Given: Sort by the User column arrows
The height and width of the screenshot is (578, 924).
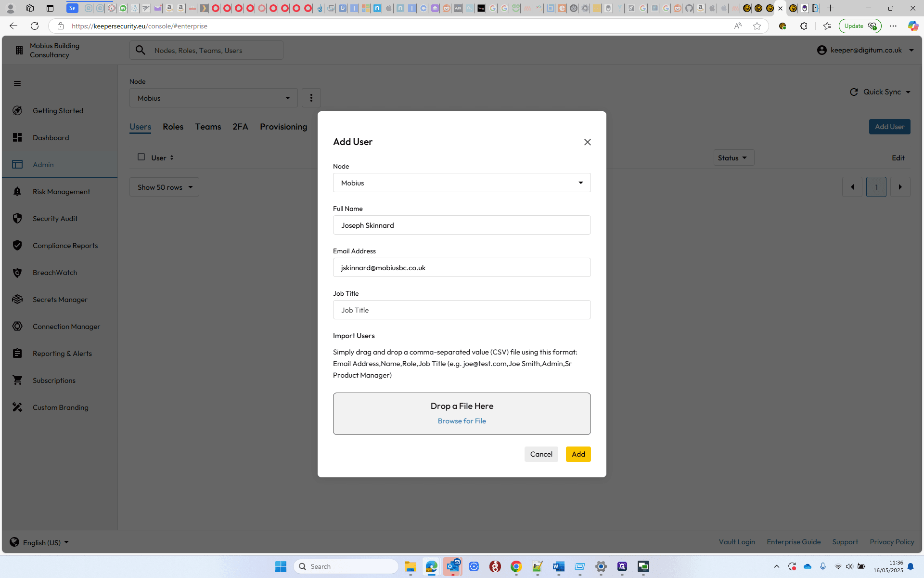Looking at the screenshot, I should (172, 158).
